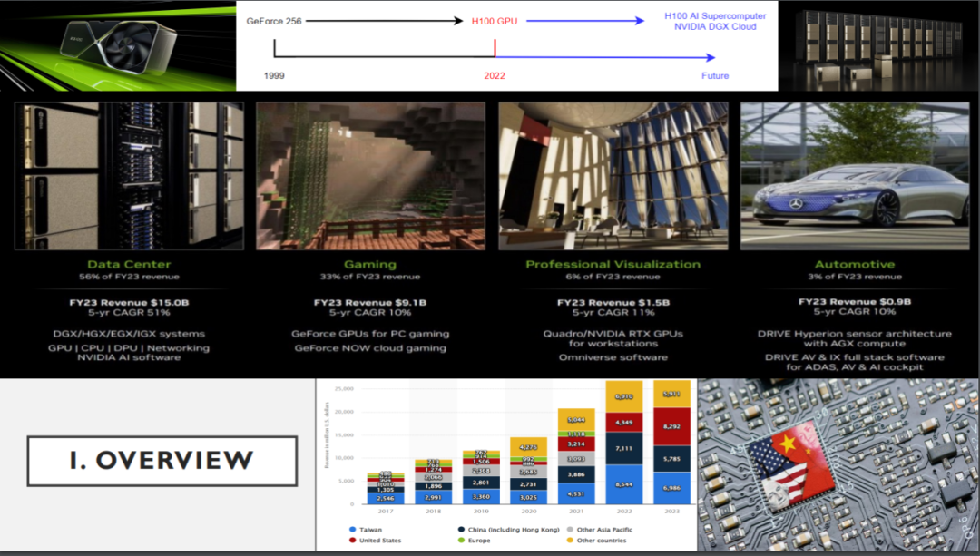980x556 pixels.
Task: Click the Mercedes concept car image
Action: [855, 176]
